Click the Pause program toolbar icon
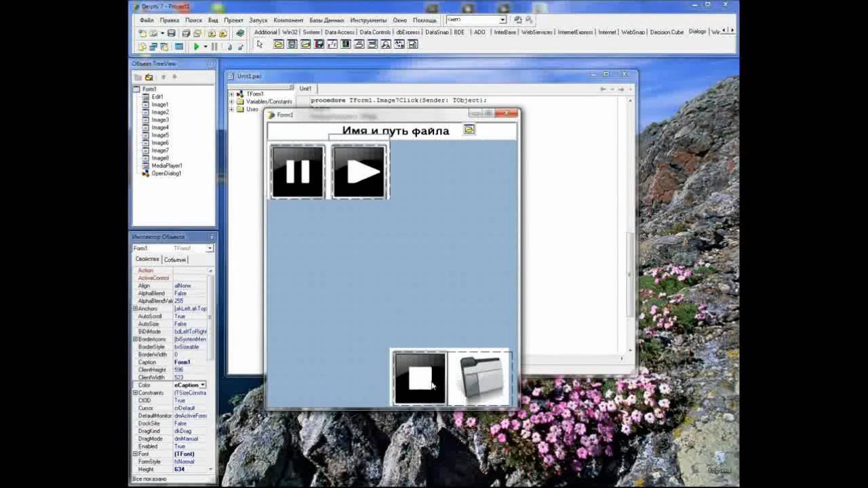This screenshot has height=488, width=868. click(x=214, y=47)
